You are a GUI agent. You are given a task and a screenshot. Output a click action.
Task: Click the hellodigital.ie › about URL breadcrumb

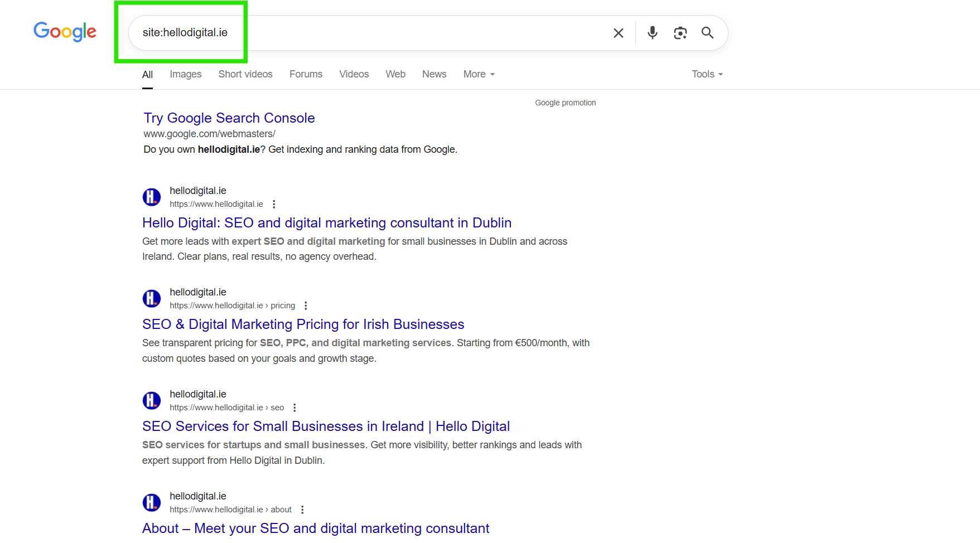click(x=230, y=510)
